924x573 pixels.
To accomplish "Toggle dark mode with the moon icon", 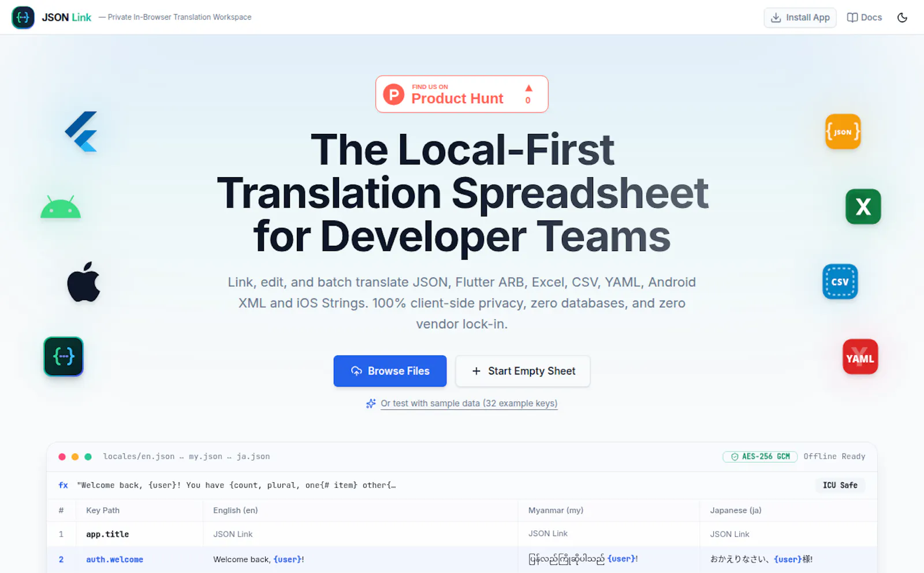I will [x=902, y=17].
